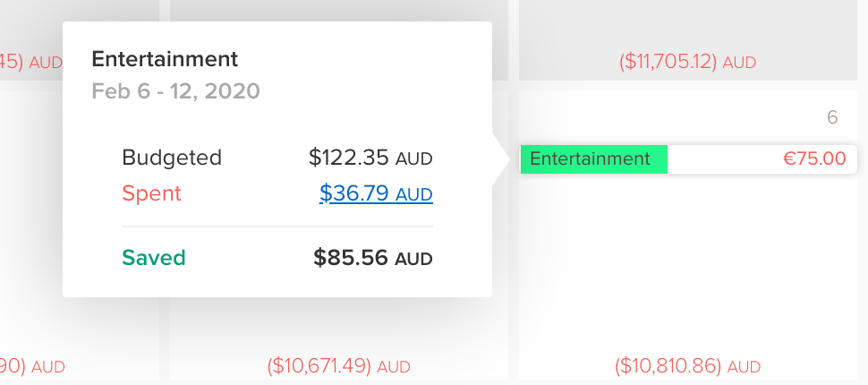Select day number 6 in the calendar
Viewport: 868px width, 385px height.
[832, 117]
